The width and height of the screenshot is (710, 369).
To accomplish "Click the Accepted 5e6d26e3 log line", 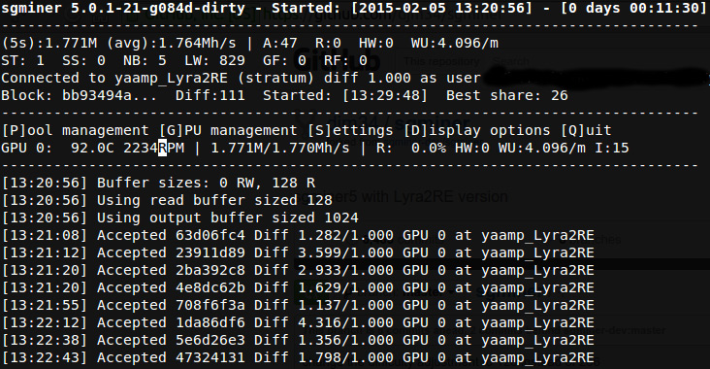I will pyautogui.click(x=298, y=340).
